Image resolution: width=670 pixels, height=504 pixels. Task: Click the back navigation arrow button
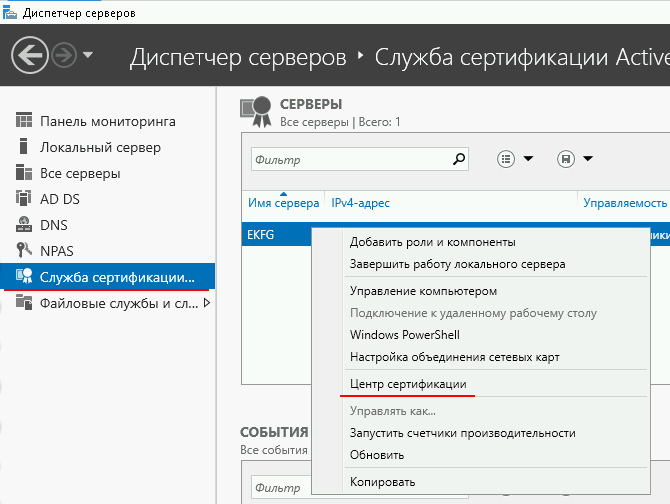click(x=33, y=54)
